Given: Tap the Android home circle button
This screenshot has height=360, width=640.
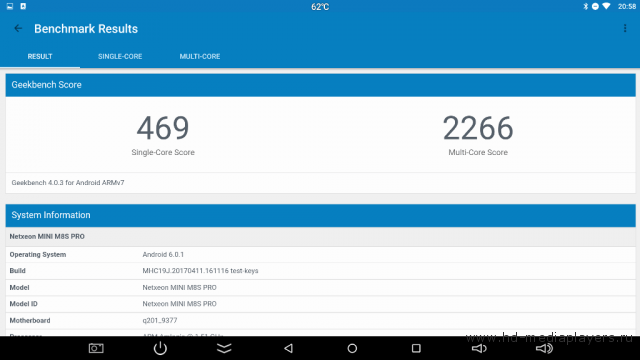Looking at the screenshot, I should [352, 348].
